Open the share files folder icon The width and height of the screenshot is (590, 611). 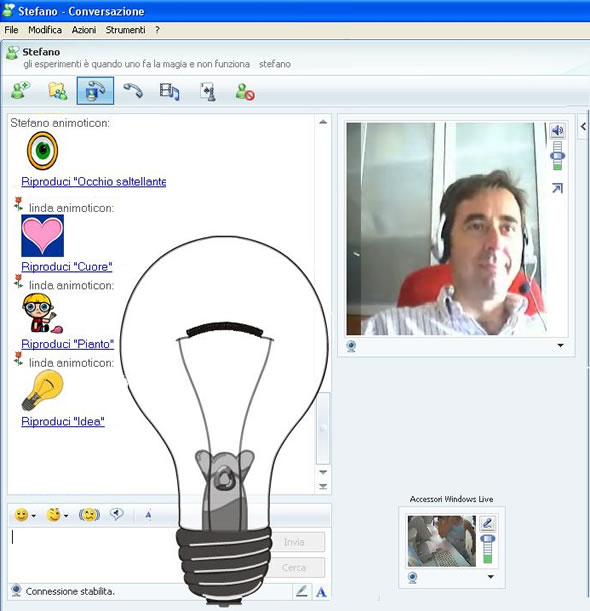(58, 91)
